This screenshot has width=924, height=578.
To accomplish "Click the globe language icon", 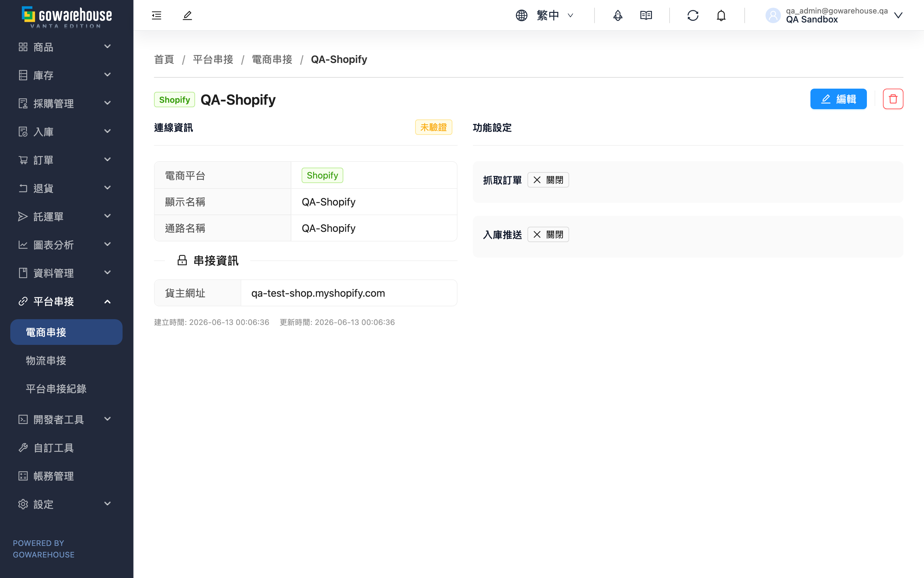I will (521, 15).
